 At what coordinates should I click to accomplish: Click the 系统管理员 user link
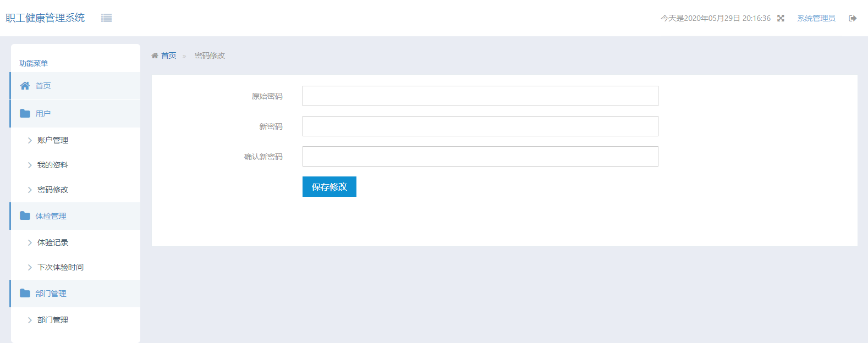[x=816, y=18]
